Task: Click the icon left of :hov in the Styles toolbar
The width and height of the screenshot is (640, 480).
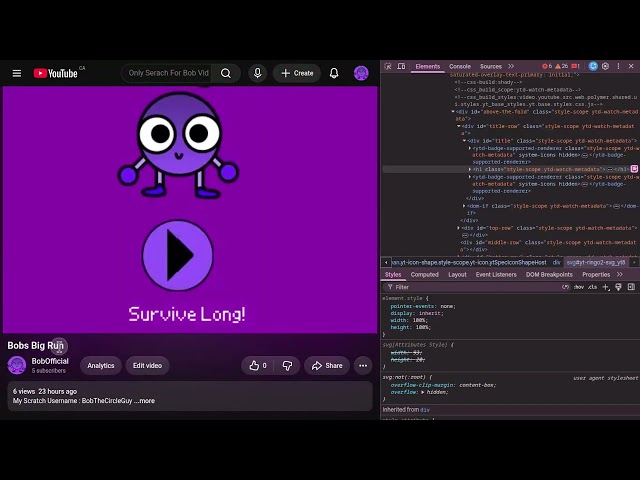Action: (565, 287)
